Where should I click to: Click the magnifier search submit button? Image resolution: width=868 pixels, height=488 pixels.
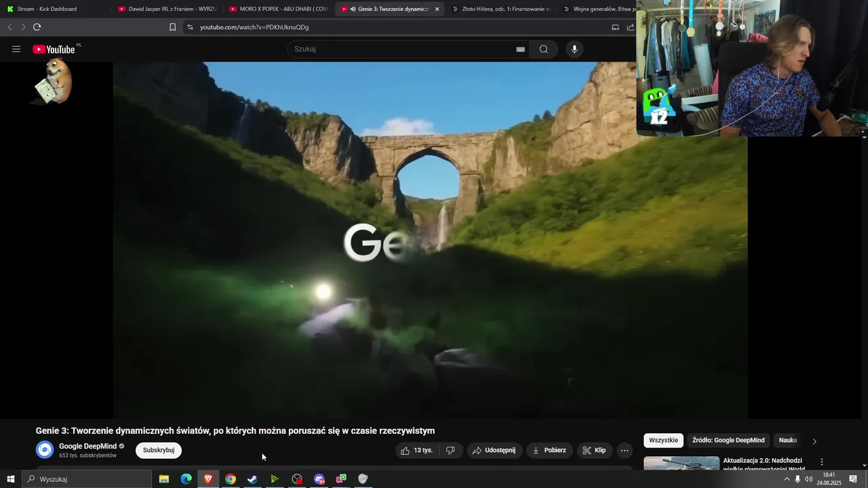tap(544, 49)
